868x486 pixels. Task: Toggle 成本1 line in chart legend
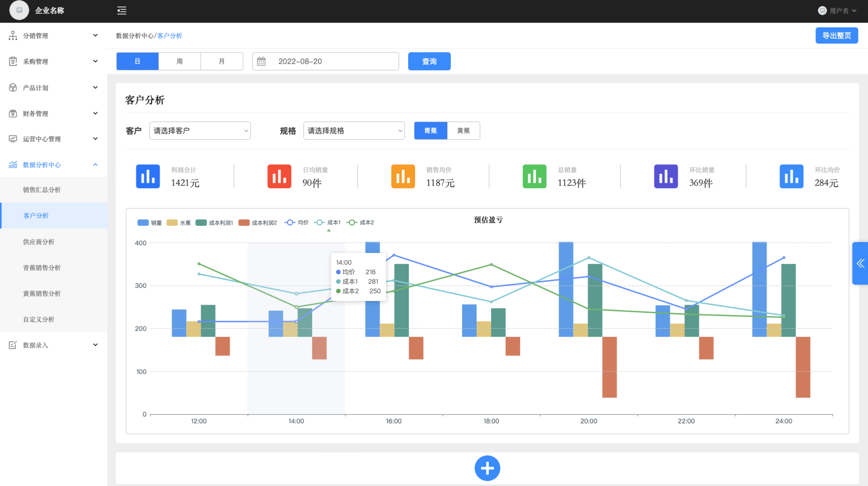coord(327,223)
